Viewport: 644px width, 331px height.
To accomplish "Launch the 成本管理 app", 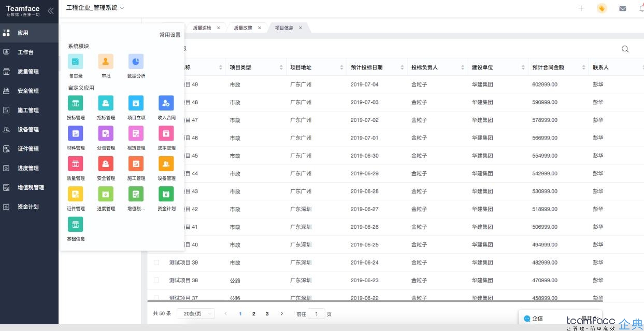I will click(x=166, y=133).
